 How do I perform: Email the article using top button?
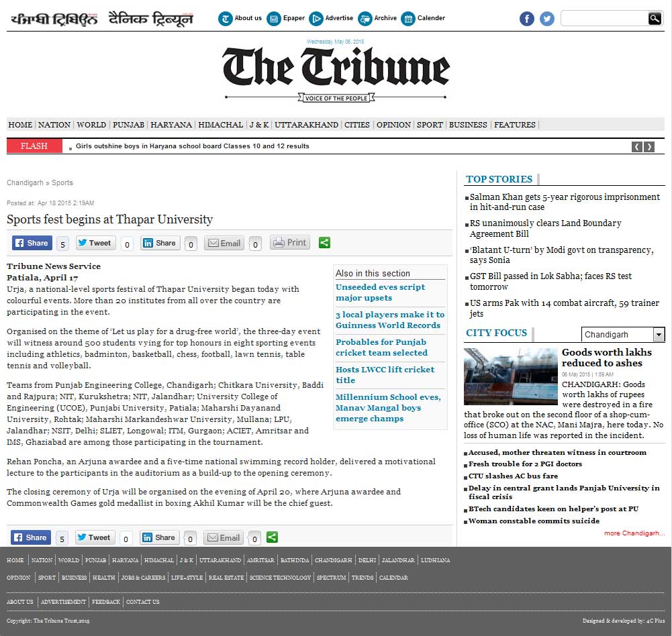[224, 243]
